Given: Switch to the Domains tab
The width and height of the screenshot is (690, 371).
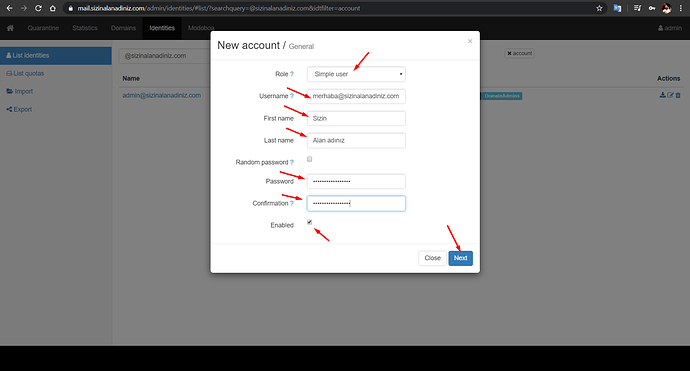Looking at the screenshot, I should pyautogui.click(x=123, y=28).
